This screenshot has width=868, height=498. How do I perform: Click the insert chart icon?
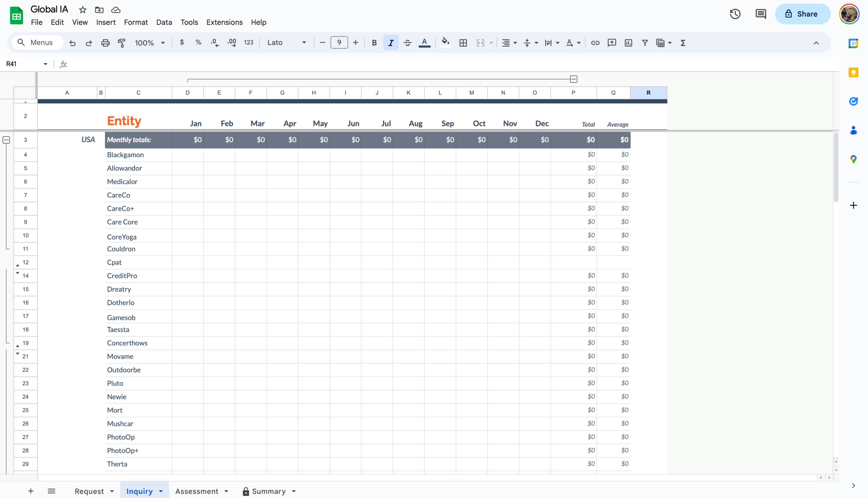pos(628,43)
